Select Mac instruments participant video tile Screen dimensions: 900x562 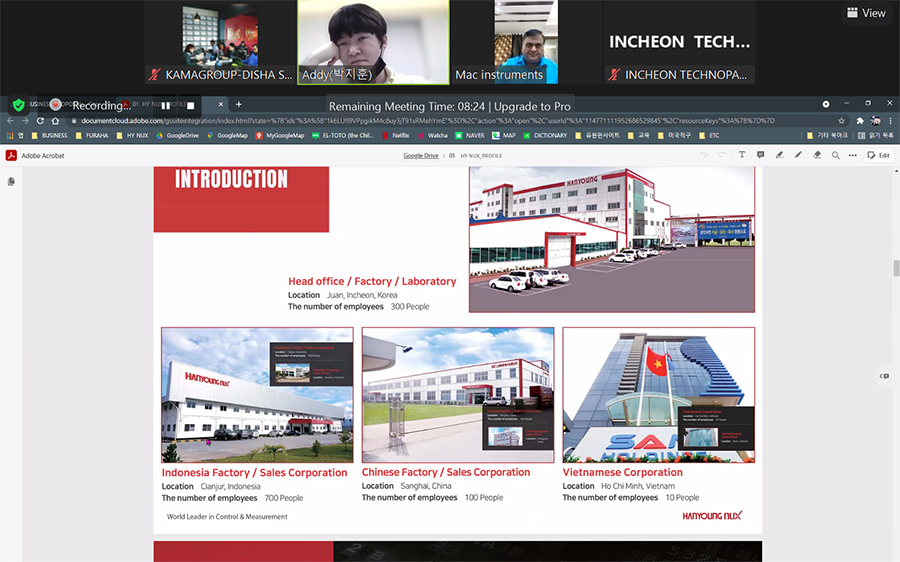point(526,42)
